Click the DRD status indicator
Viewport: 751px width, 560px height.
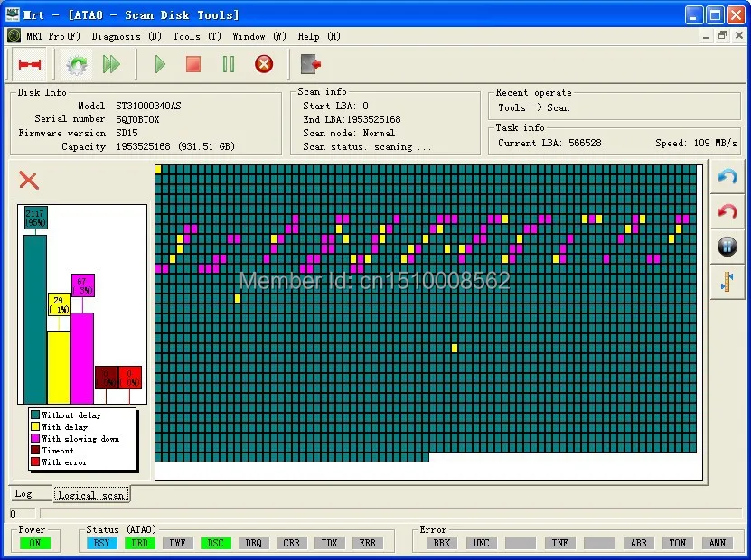139,543
